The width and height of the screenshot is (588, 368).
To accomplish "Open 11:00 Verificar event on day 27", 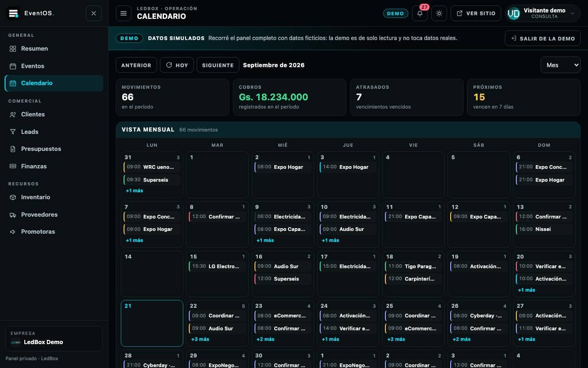I will pos(544,328).
